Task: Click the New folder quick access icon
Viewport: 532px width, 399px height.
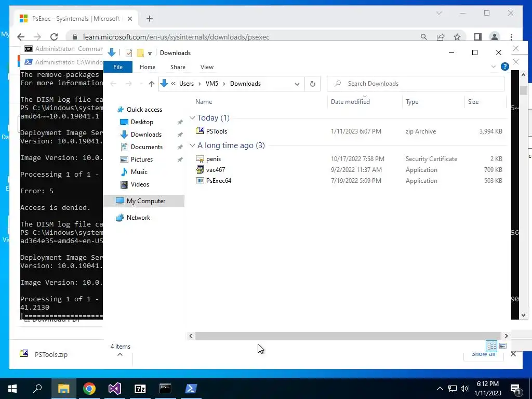Action: point(140,53)
